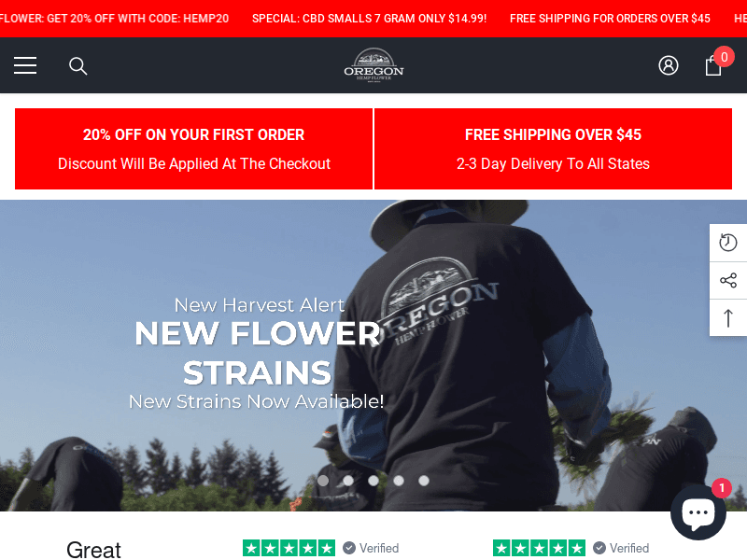747x560 pixels.
Task: Click the back-to-top arrow icon
Action: click(728, 317)
